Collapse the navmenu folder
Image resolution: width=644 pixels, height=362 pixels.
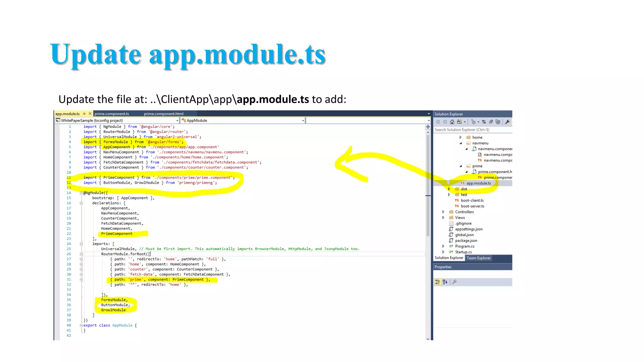461,143
